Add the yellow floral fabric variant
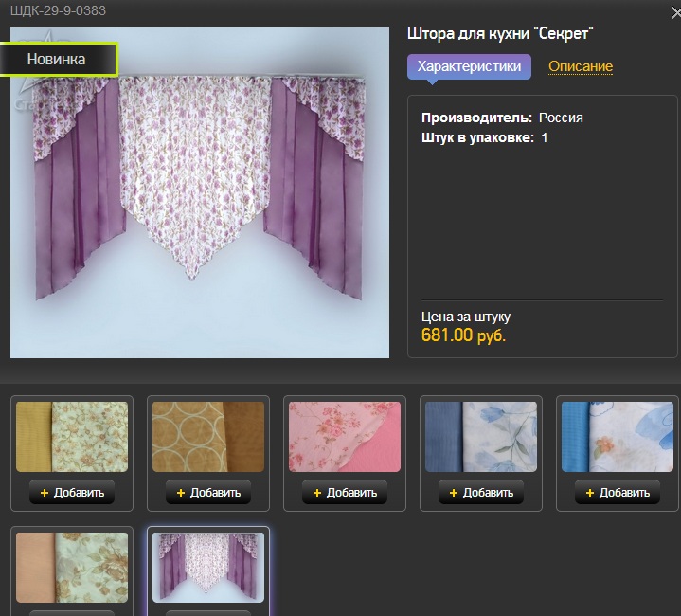This screenshot has width=681, height=616. point(72,492)
